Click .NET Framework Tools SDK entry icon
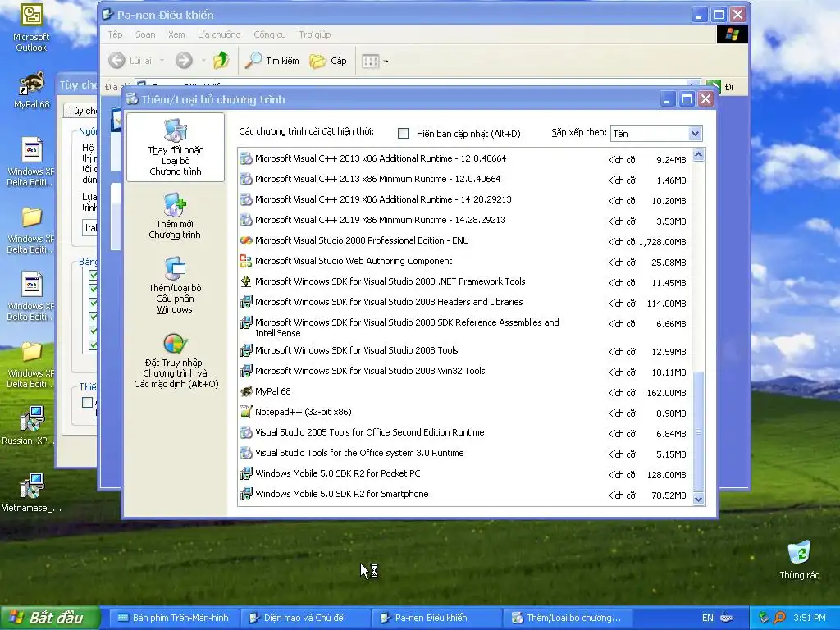This screenshot has width=840, height=630. (x=246, y=281)
